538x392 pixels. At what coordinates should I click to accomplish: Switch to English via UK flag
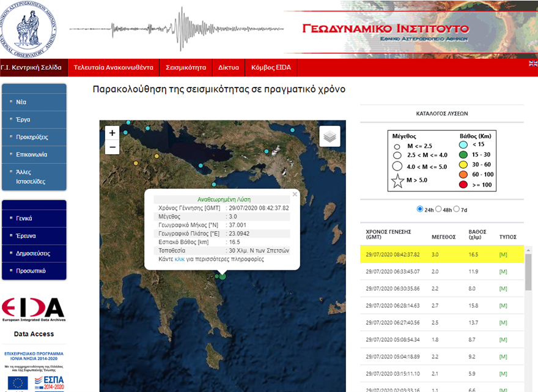pyautogui.click(x=532, y=64)
